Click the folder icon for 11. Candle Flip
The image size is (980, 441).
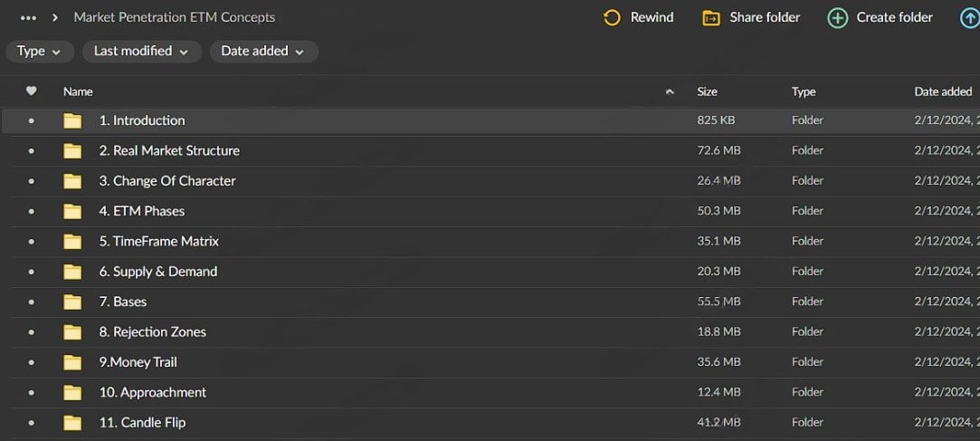coord(72,423)
